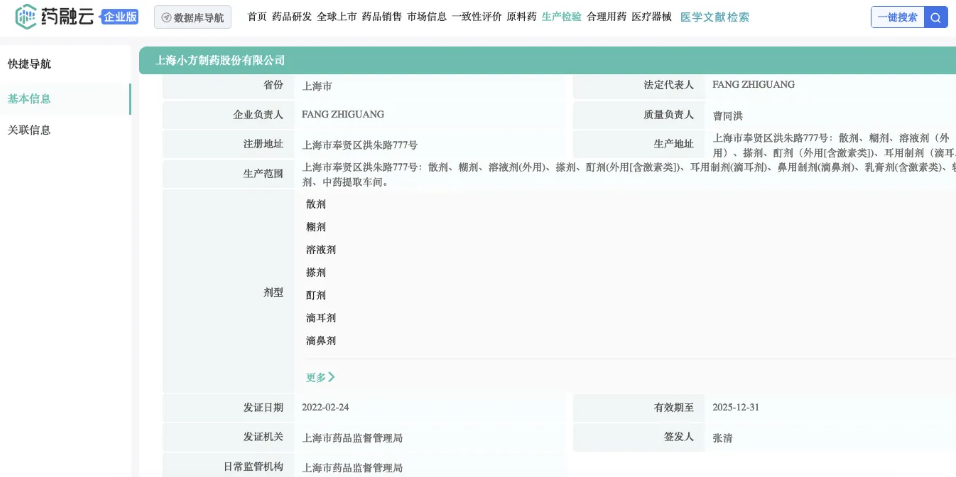Select 关联信息 in quick navigation

(29, 130)
